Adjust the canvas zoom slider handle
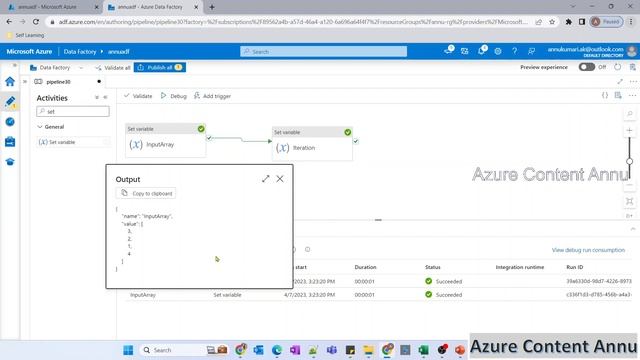Viewport: 640px width, 360px height. (x=630, y=161)
